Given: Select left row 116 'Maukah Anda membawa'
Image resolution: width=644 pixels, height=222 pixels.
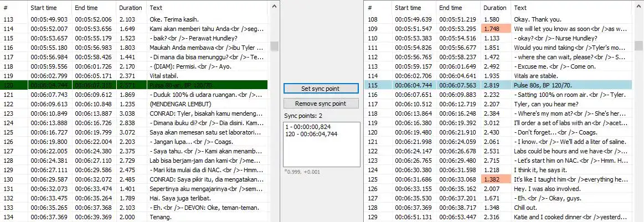Looking at the screenshot, I should [135, 48].
